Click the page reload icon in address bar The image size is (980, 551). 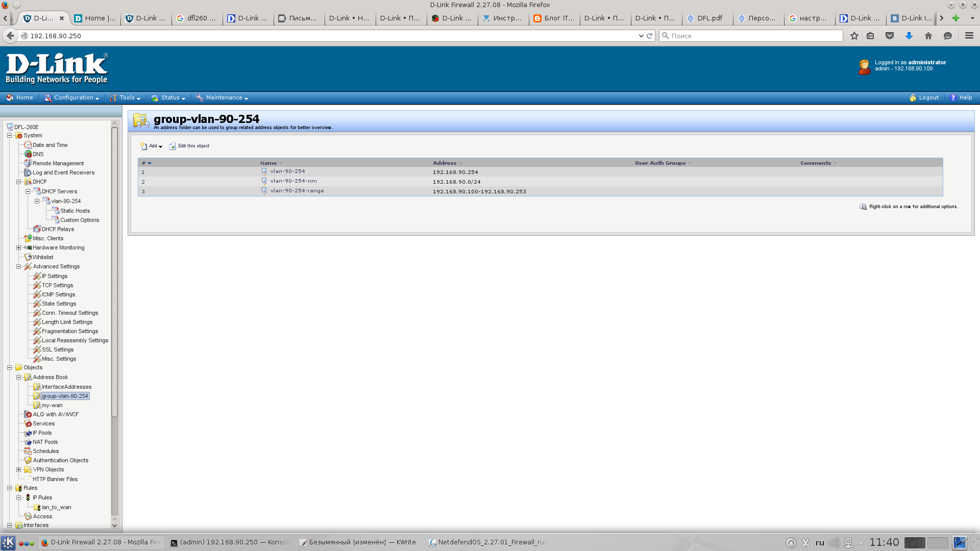[650, 36]
